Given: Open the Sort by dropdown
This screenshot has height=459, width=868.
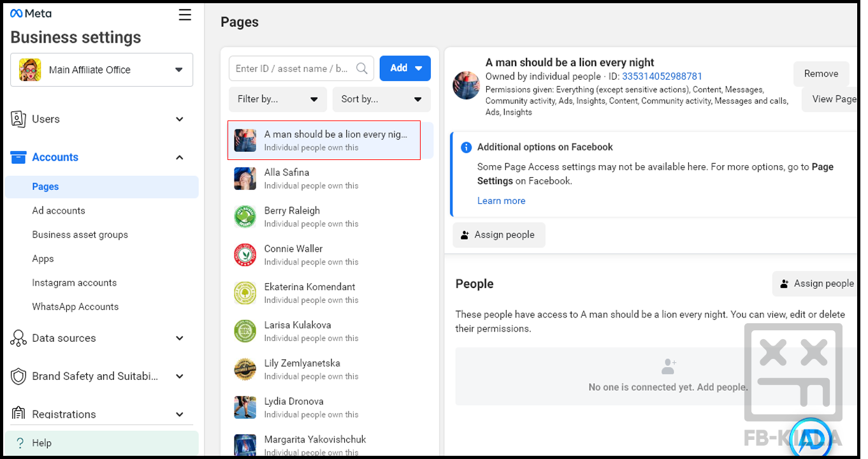Looking at the screenshot, I should coord(381,99).
